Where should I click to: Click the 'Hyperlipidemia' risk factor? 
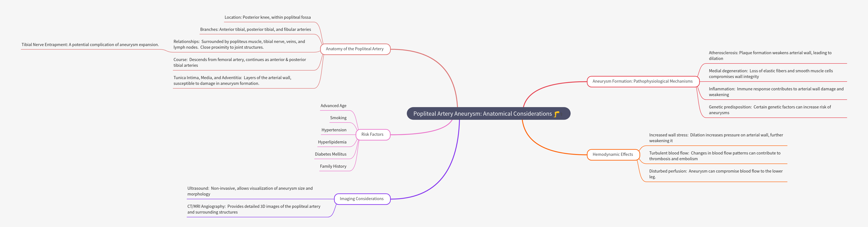point(332,142)
